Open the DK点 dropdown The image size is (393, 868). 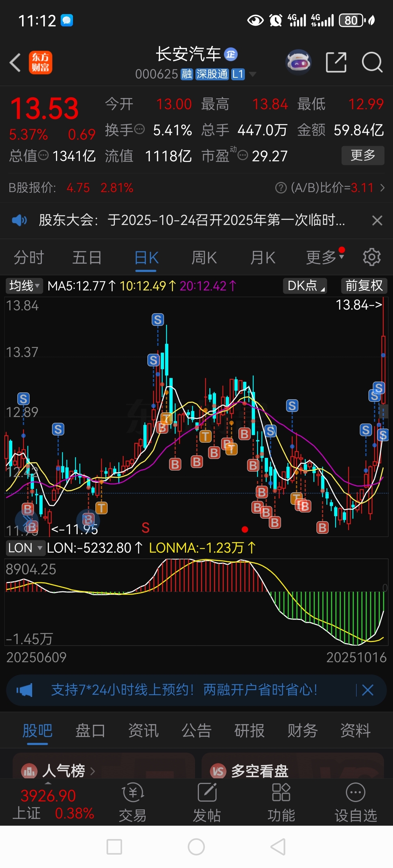[305, 286]
